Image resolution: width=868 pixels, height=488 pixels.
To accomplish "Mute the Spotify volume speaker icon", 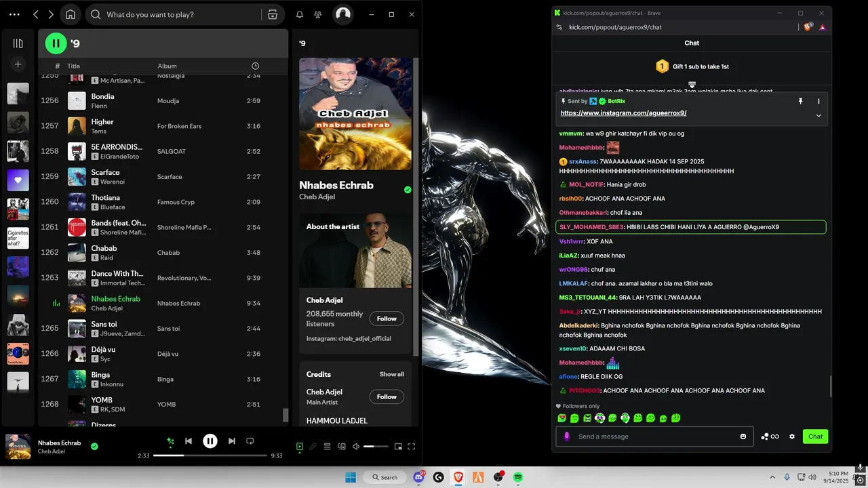I will (356, 447).
